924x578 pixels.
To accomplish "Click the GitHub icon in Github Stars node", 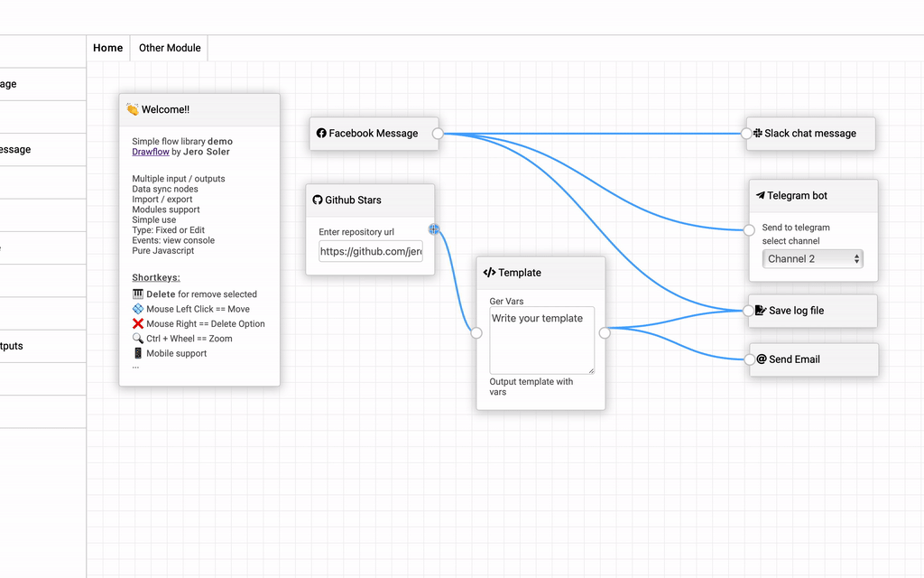I will 318,200.
